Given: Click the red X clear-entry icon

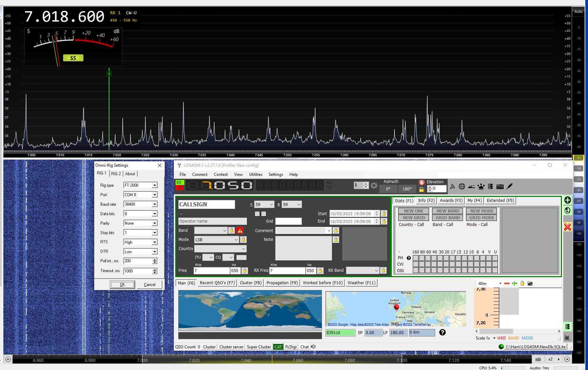Looking at the screenshot, I should pyautogui.click(x=567, y=227).
